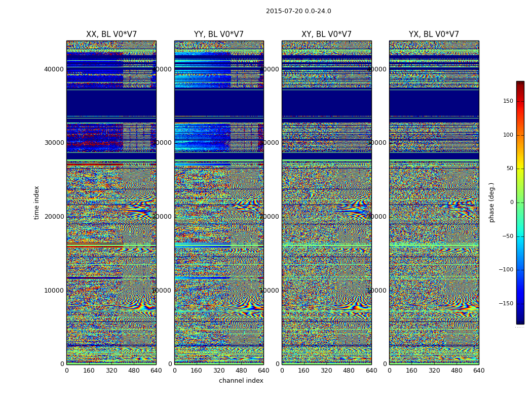The height and width of the screenshot is (405, 532).
Task: Click the '640' x-tick under the YX plot
Action: click(x=479, y=371)
